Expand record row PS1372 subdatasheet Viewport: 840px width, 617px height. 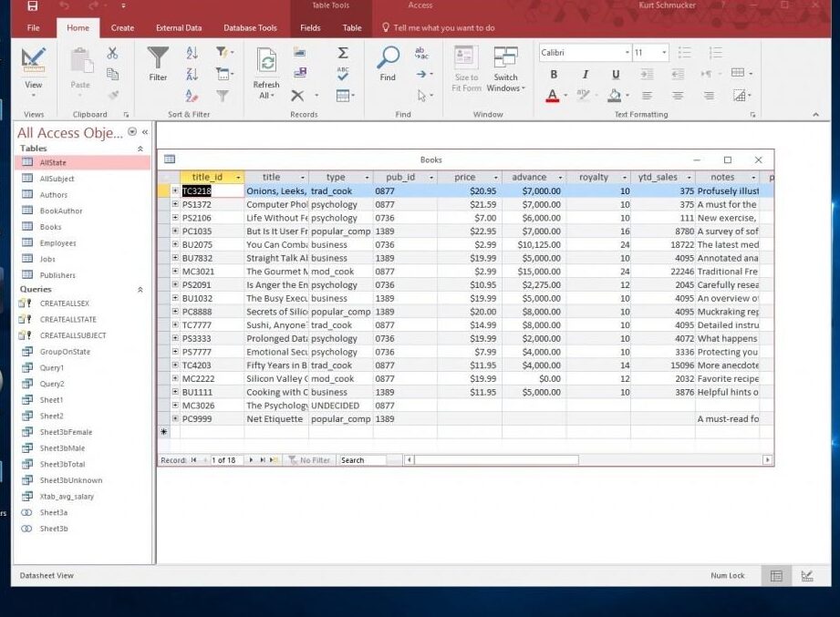point(175,205)
